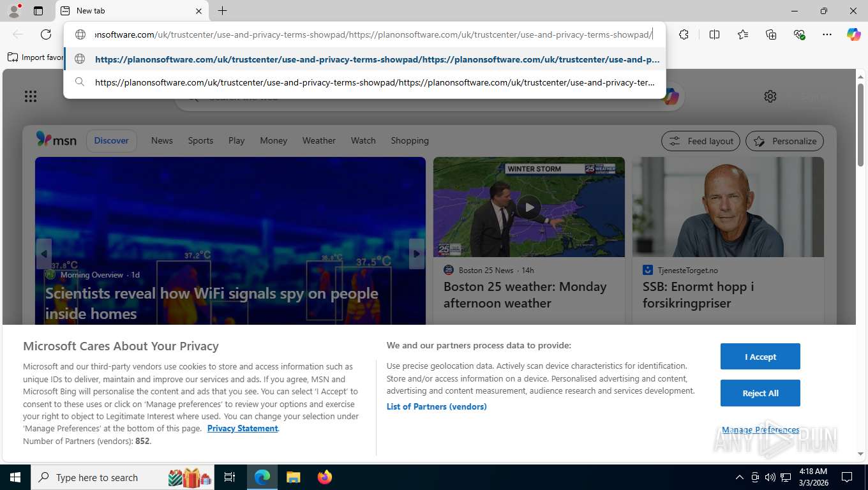Click Import favorites bookmark item
Viewport: 868px width, 490px height.
tap(35, 57)
